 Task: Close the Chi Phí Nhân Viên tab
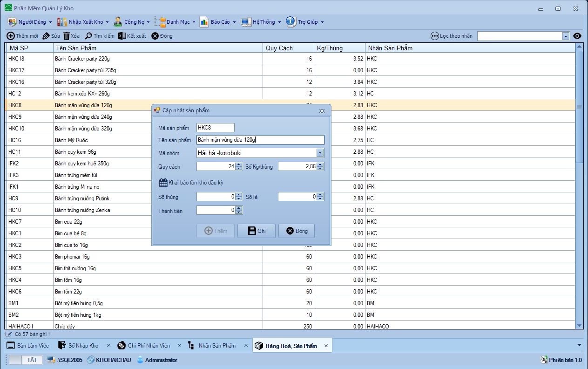[x=180, y=346]
